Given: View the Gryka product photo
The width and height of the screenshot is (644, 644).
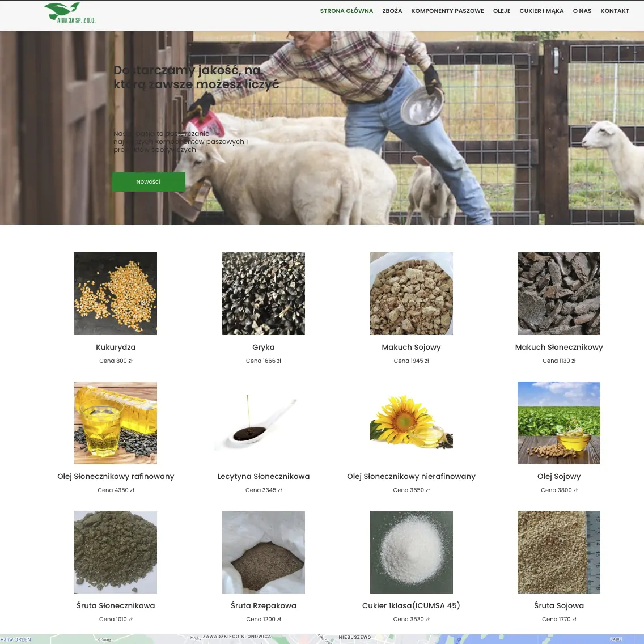Looking at the screenshot, I should (264, 294).
